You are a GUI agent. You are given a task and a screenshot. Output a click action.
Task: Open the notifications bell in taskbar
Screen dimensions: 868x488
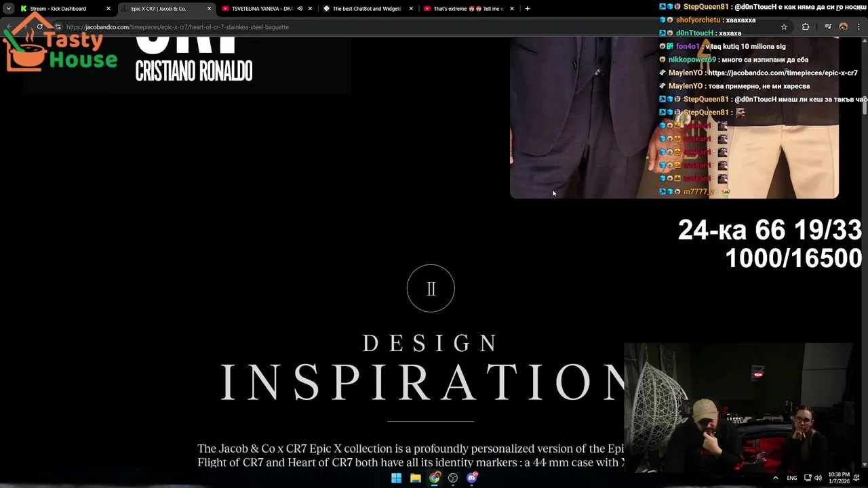tap(856, 478)
